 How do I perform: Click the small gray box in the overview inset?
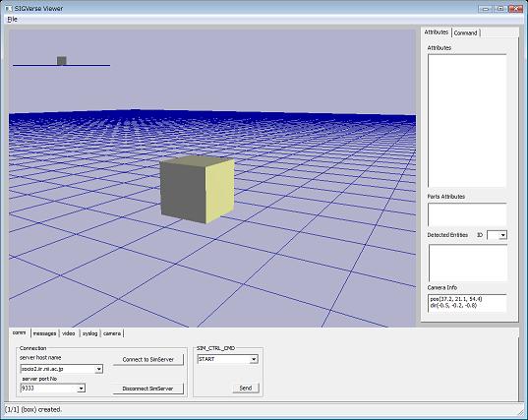pyautogui.click(x=61, y=61)
